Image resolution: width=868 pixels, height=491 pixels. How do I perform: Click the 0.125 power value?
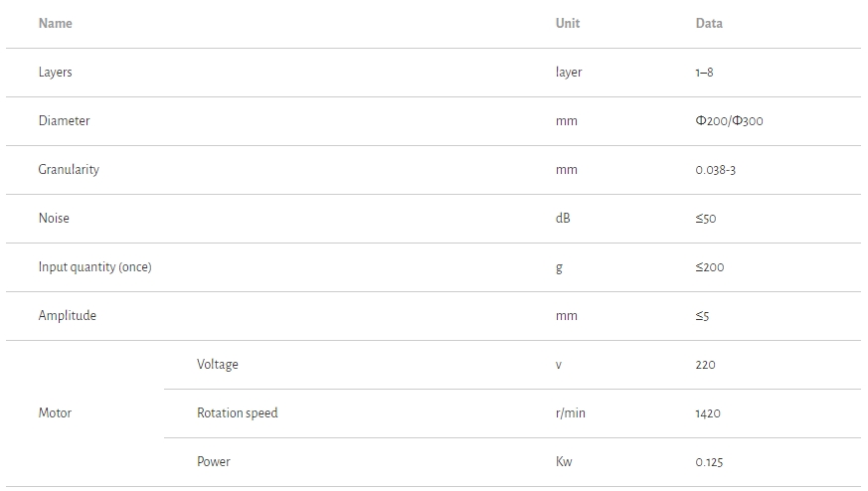pos(709,462)
